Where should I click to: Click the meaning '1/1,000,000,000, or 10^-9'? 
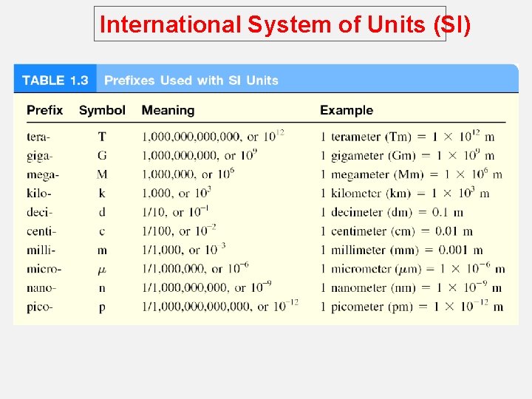pyautogui.click(x=207, y=287)
